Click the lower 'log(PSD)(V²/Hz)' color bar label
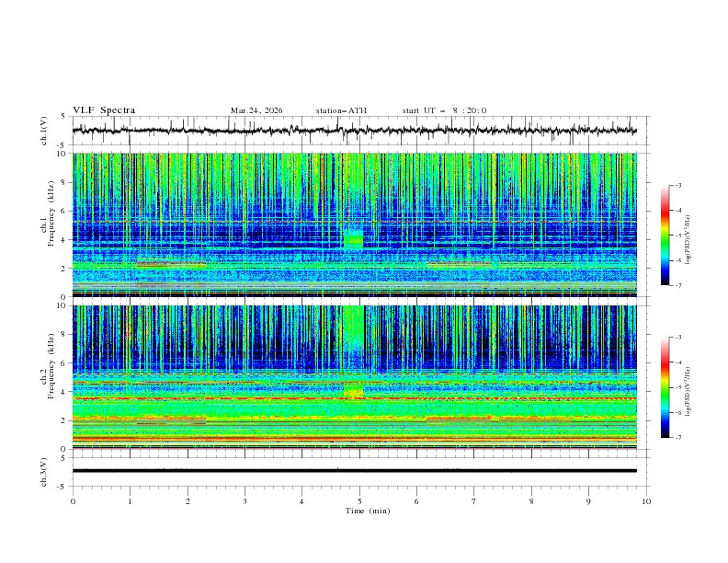 [688, 392]
